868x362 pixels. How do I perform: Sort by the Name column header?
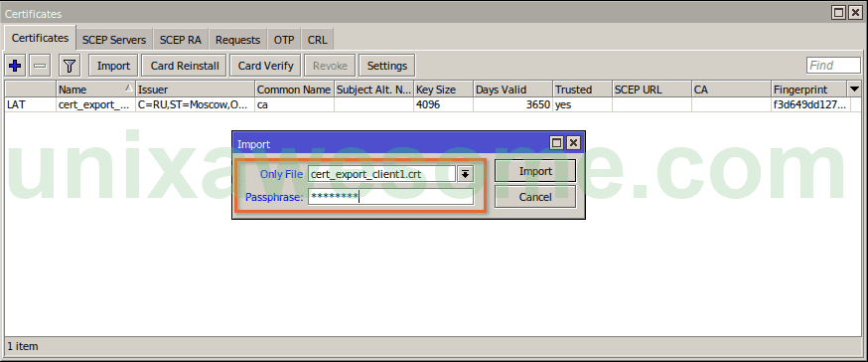(96, 90)
